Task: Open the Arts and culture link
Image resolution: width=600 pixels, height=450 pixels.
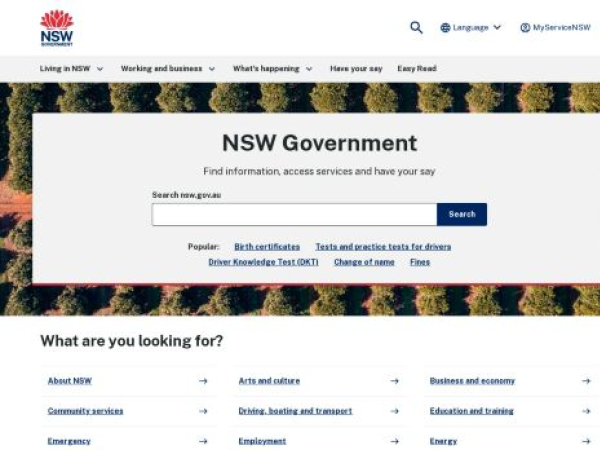Action: point(269,381)
